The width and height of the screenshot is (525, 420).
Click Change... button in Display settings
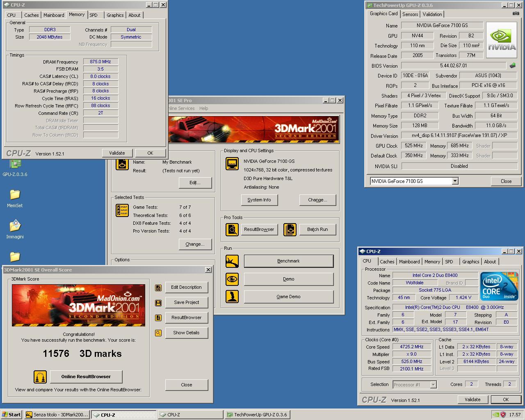318,200
